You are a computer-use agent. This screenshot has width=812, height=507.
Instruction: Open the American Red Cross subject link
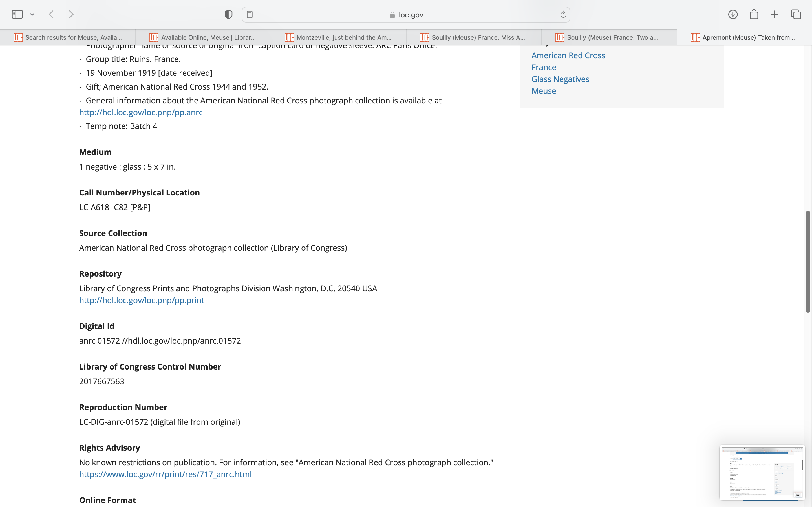(568, 55)
